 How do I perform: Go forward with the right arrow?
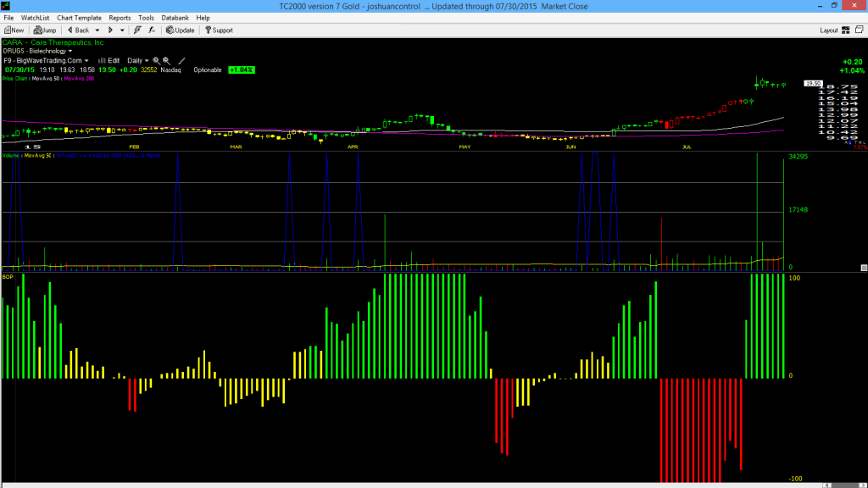pos(110,30)
